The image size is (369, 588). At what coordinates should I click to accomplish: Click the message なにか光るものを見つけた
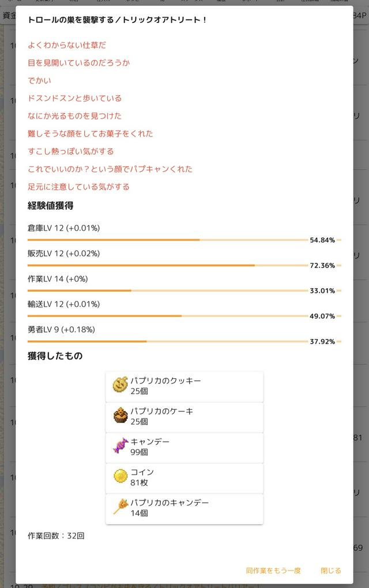[74, 116]
